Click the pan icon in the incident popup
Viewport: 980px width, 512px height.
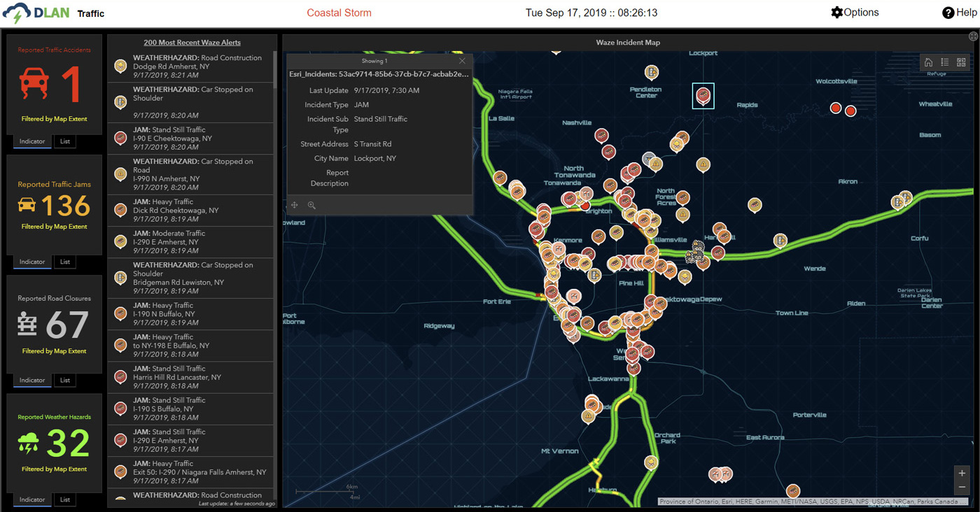[x=295, y=205]
